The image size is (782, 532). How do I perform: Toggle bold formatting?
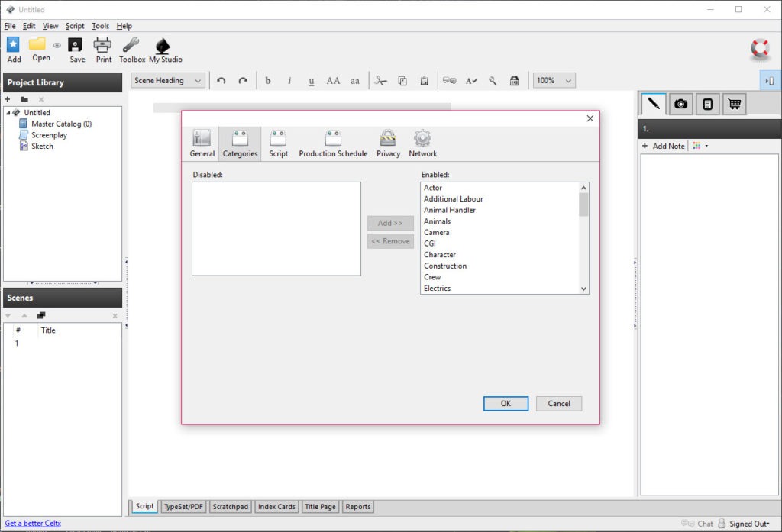[268, 81]
